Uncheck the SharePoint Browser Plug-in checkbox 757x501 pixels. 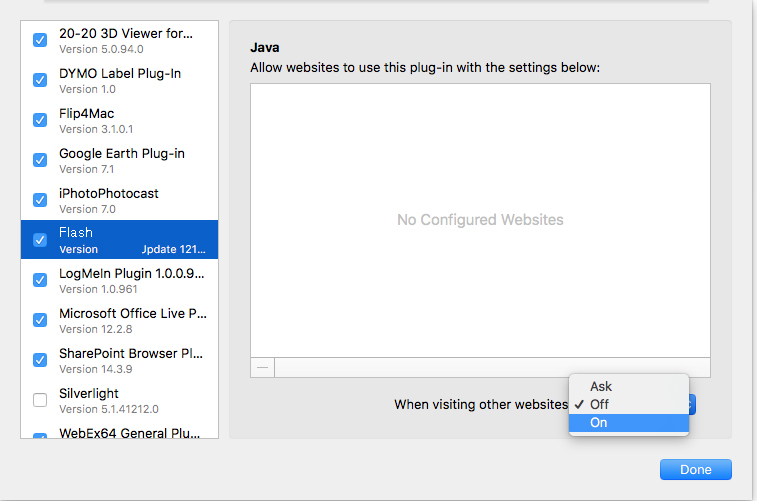pyautogui.click(x=40, y=360)
